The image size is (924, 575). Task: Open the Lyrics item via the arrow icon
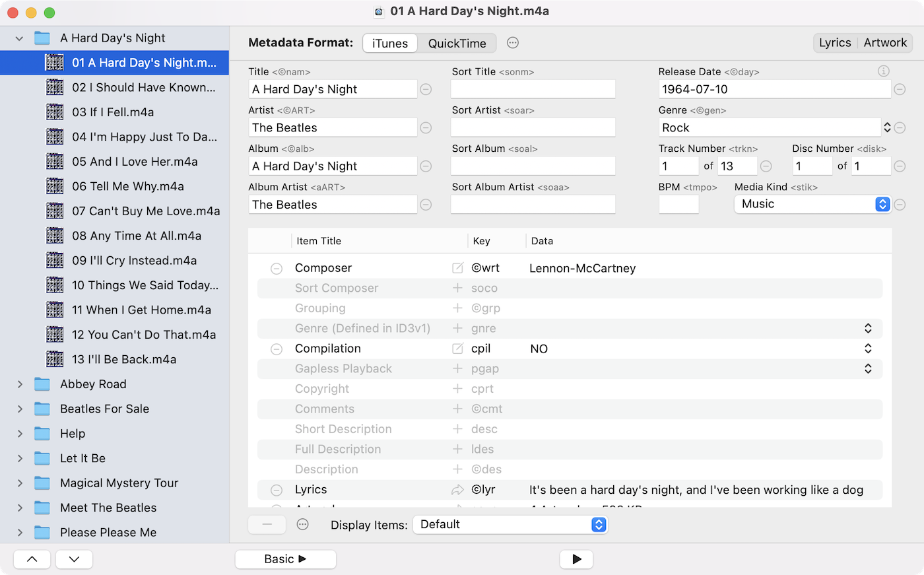pos(457,490)
